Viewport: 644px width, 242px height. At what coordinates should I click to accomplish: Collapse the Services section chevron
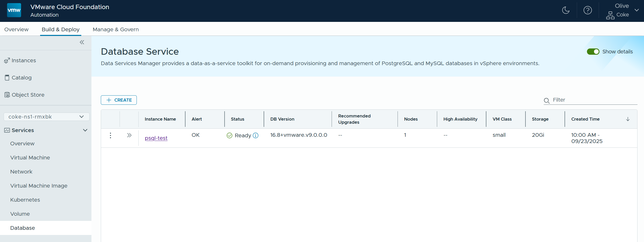[85, 130]
